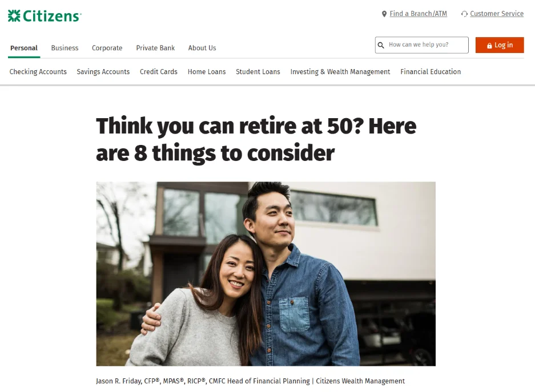
Task: Expand Investing & Wealth Management menu
Action: (x=340, y=71)
